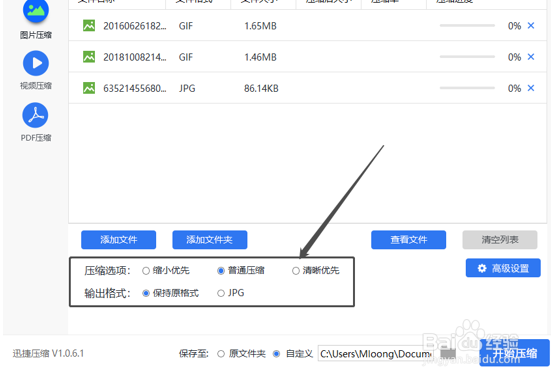Select 原文件夹 as save location
This screenshot has width=551, height=379.
(x=221, y=354)
